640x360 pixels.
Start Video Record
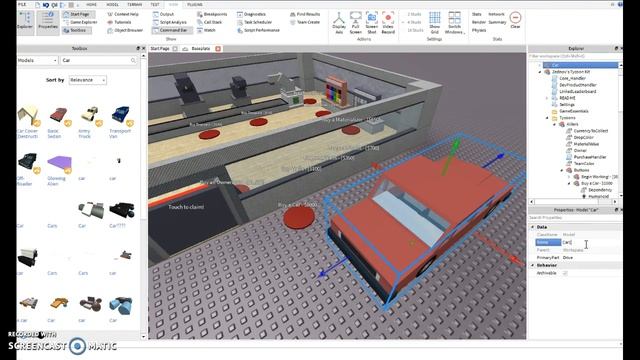[x=388, y=22]
